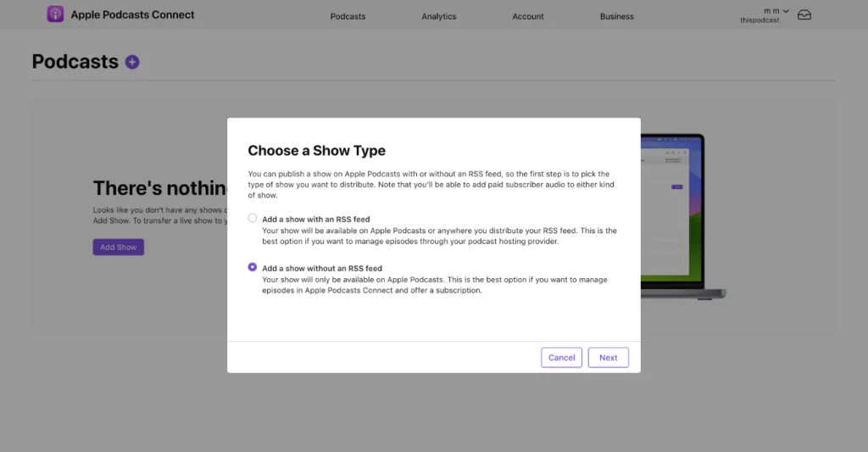Image resolution: width=868 pixels, height=452 pixels.
Task: Click the MacBook illustration behind dialog
Action: click(x=682, y=216)
